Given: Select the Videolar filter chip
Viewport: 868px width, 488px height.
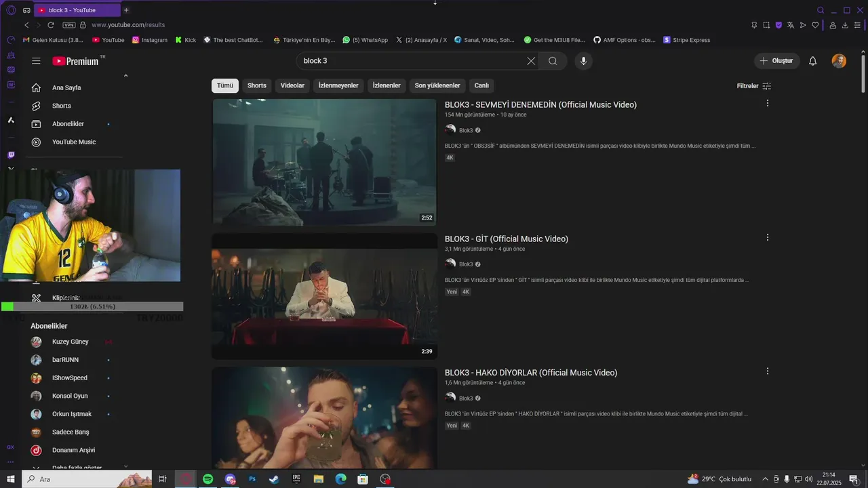Looking at the screenshot, I should [x=292, y=85].
